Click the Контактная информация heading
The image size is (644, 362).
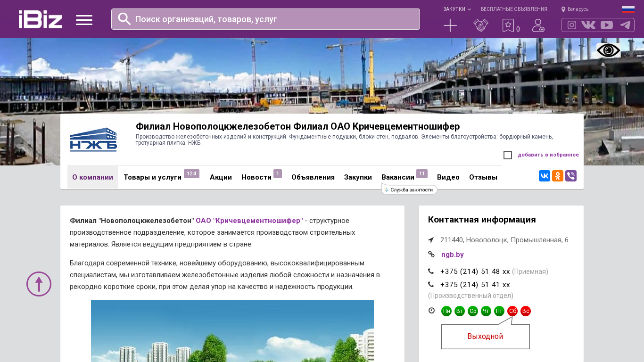pyautogui.click(x=482, y=220)
